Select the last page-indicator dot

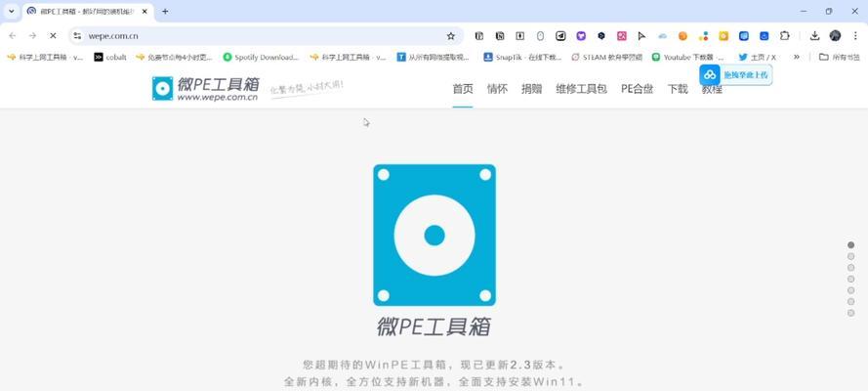pos(850,313)
